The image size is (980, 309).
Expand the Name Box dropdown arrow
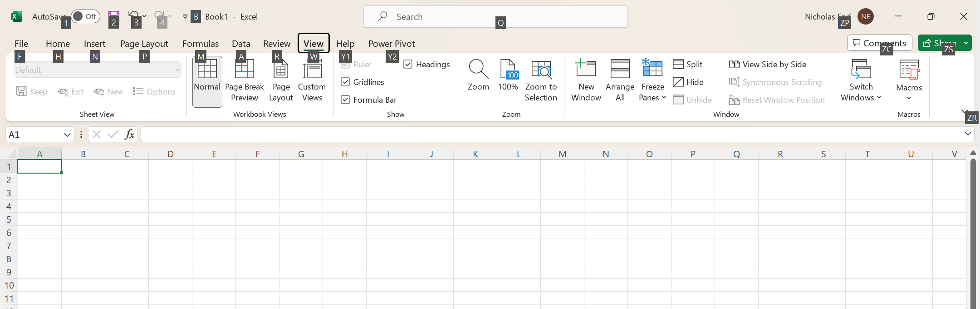coord(67,135)
